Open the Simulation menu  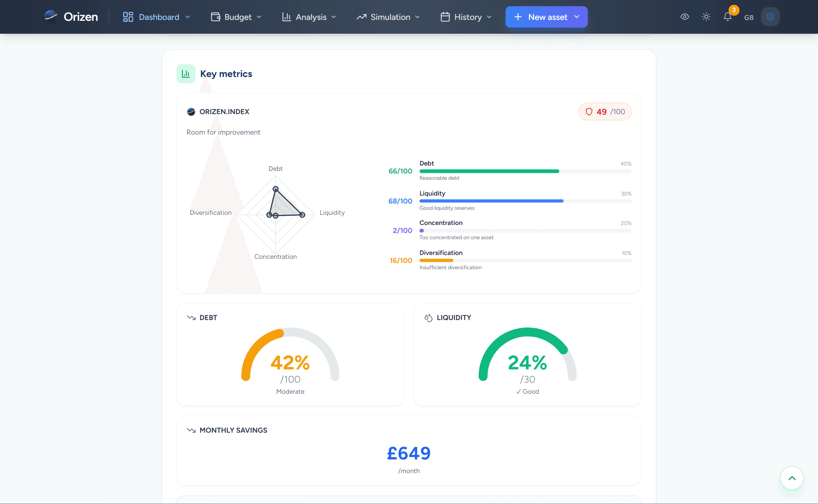[x=388, y=17]
